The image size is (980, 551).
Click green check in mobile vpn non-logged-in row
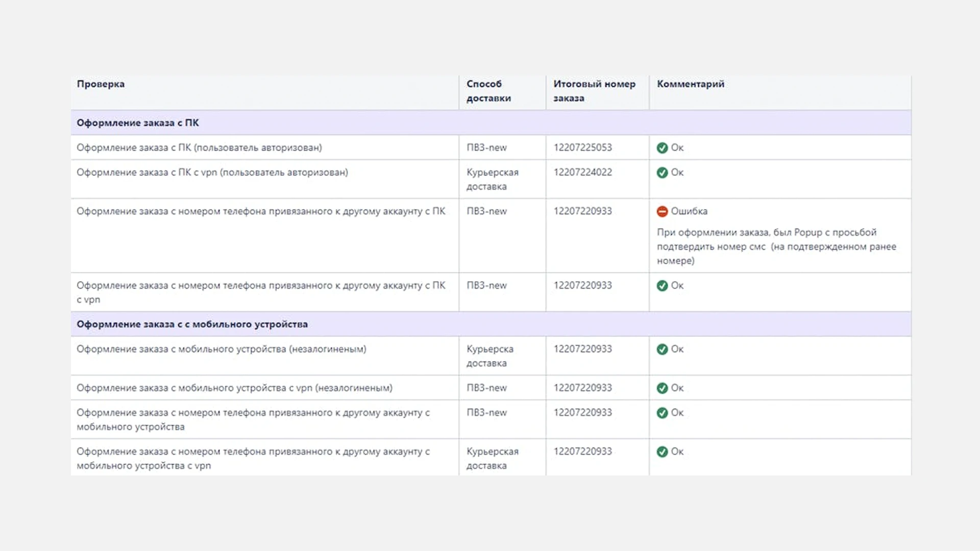pyautogui.click(x=662, y=388)
